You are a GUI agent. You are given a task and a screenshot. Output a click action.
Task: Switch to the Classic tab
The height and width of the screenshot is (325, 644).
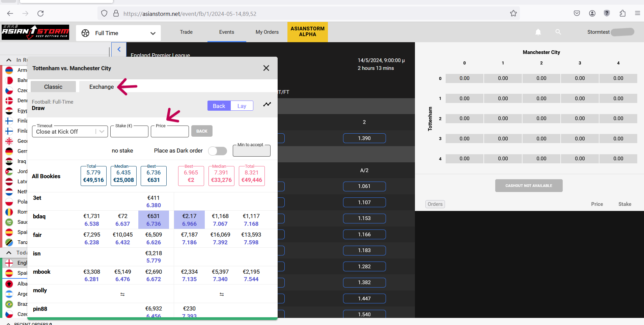point(53,87)
